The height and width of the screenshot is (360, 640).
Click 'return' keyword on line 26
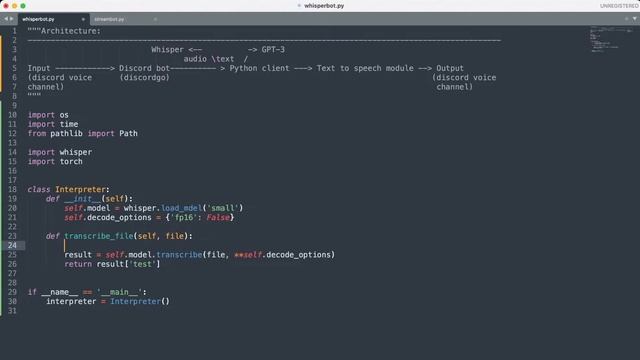(78, 264)
